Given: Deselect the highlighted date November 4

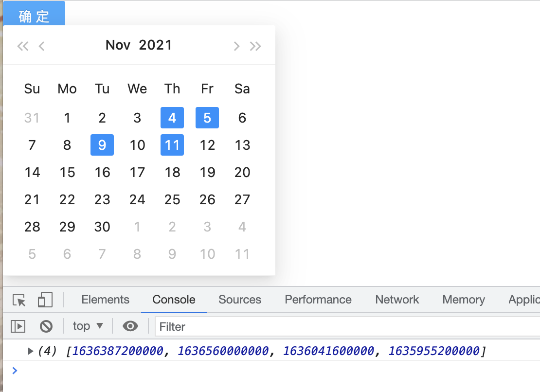Looking at the screenshot, I should tap(172, 118).
